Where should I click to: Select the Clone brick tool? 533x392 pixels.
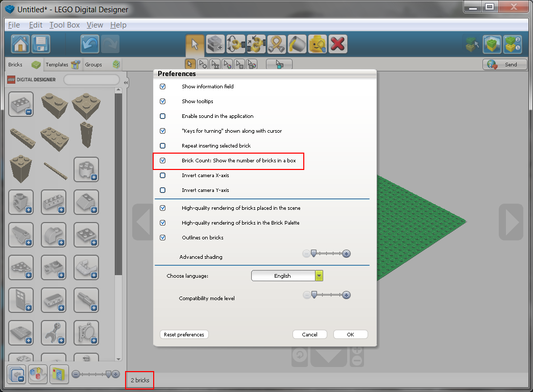coord(215,44)
